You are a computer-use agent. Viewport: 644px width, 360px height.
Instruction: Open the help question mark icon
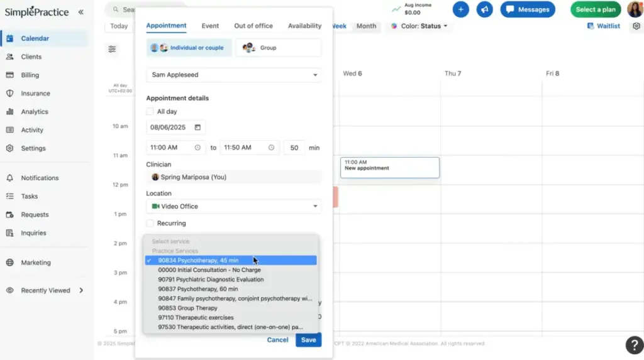click(634, 345)
